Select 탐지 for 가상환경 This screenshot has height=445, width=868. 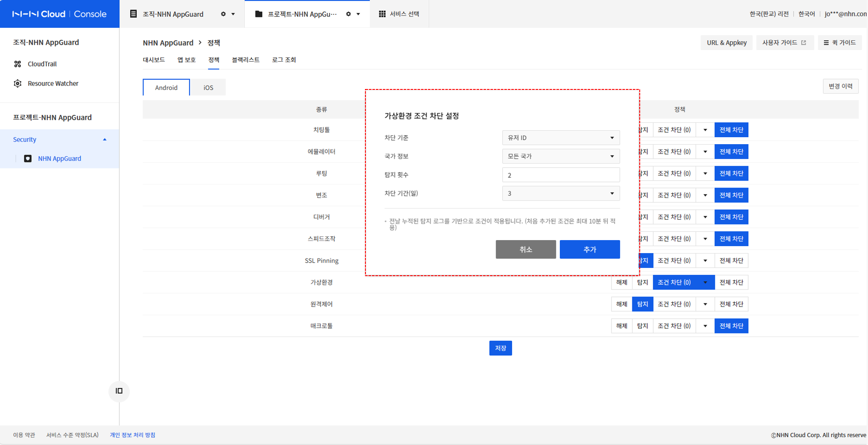pyautogui.click(x=642, y=282)
